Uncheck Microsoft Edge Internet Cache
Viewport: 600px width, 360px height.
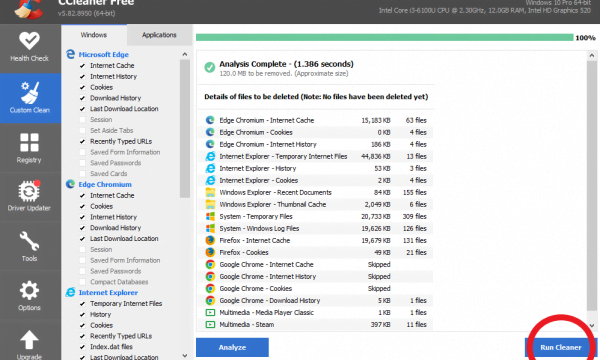pyautogui.click(x=82, y=65)
